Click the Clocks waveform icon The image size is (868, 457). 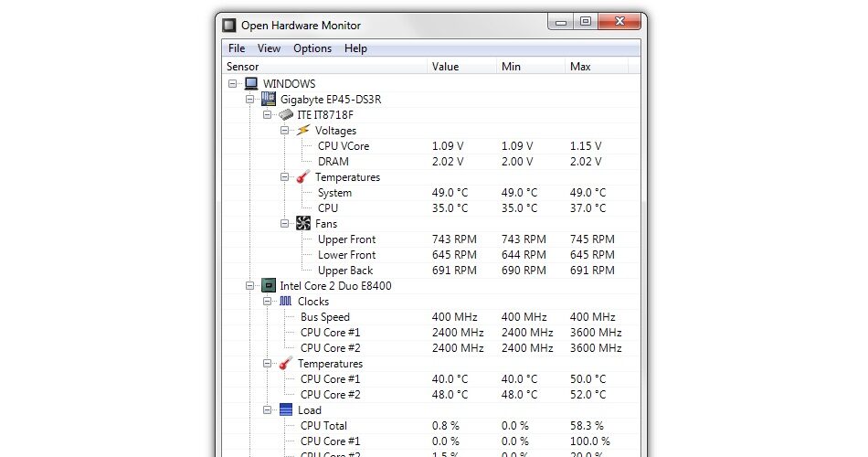click(x=286, y=302)
